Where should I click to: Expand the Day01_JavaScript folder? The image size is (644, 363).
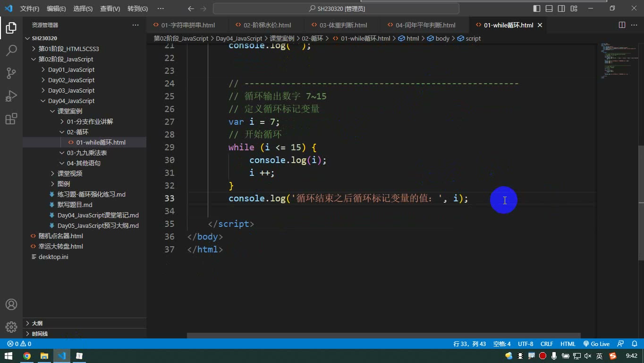[85, 69]
